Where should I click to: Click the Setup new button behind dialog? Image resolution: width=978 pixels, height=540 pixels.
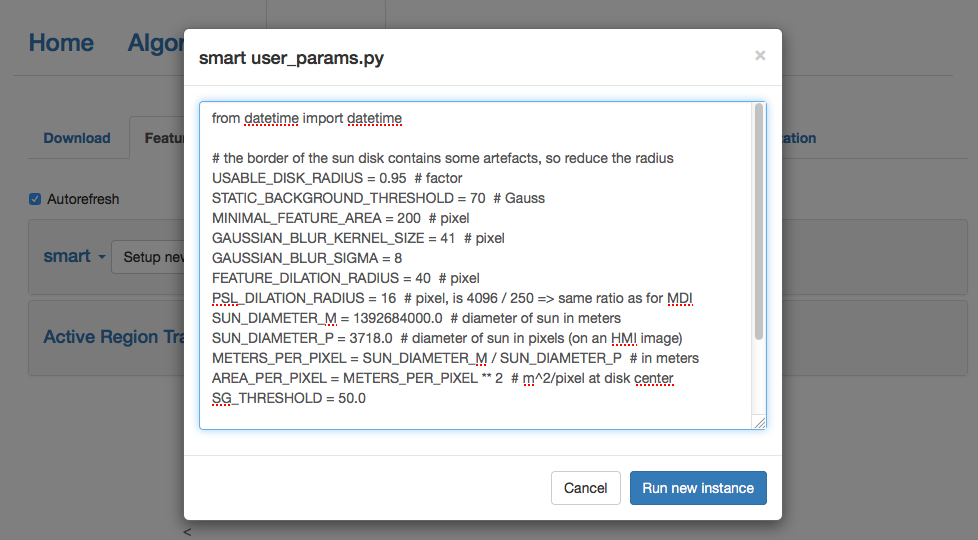coord(150,257)
